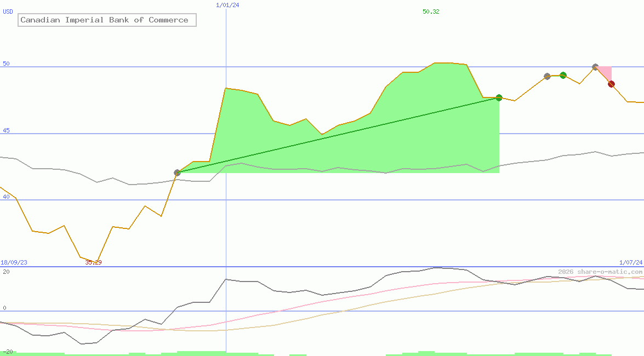The width and height of the screenshot is (644, 356).
Task: Click the green marker at trendline end
Action: click(x=499, y=97)
